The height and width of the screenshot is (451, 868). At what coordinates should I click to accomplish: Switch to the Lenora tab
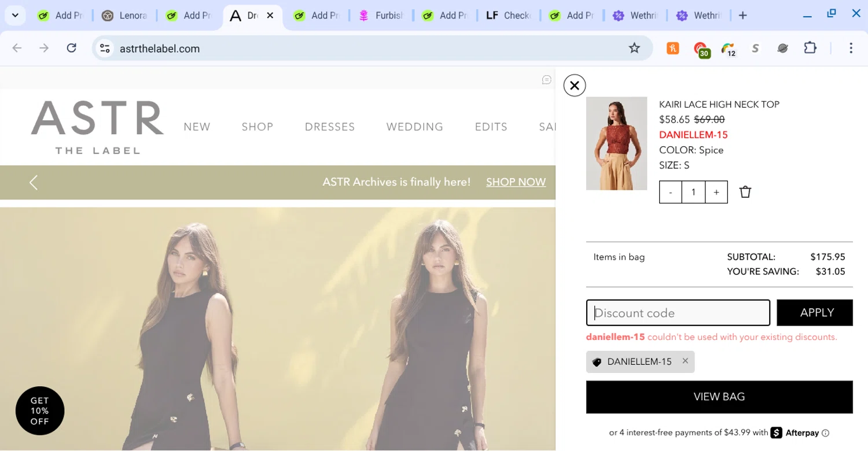(x=124, y=16)
